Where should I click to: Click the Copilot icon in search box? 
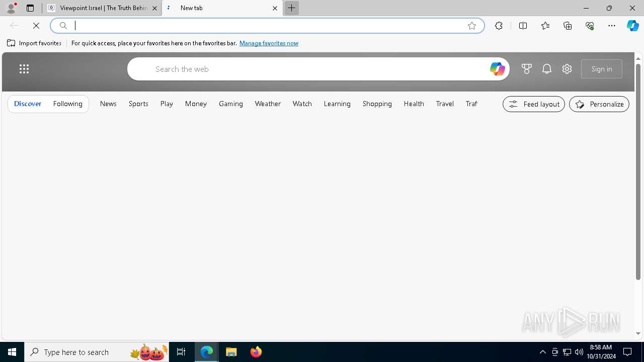click(x=497, y=69)
